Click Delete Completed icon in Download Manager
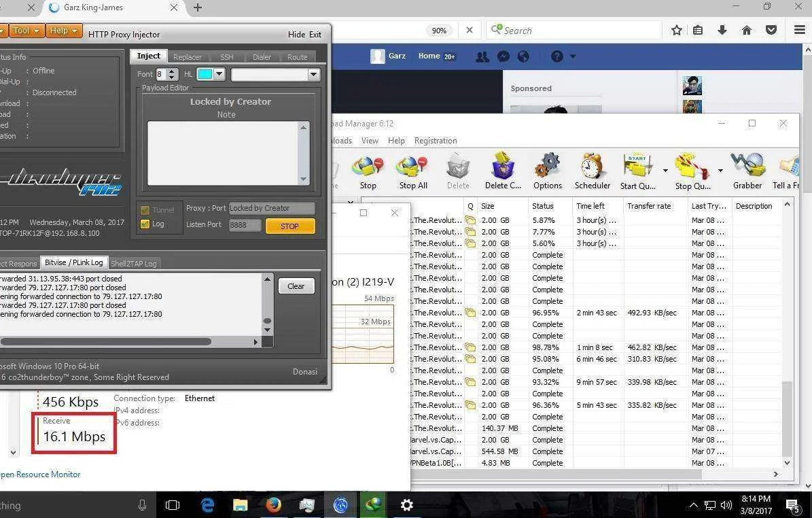This screenshot has height=518, width=812. pos(503,172)
